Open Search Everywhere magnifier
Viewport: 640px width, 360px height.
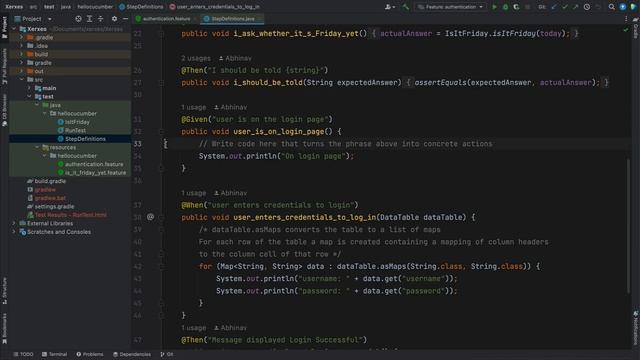pyautogui.click(x=611, y=7)
